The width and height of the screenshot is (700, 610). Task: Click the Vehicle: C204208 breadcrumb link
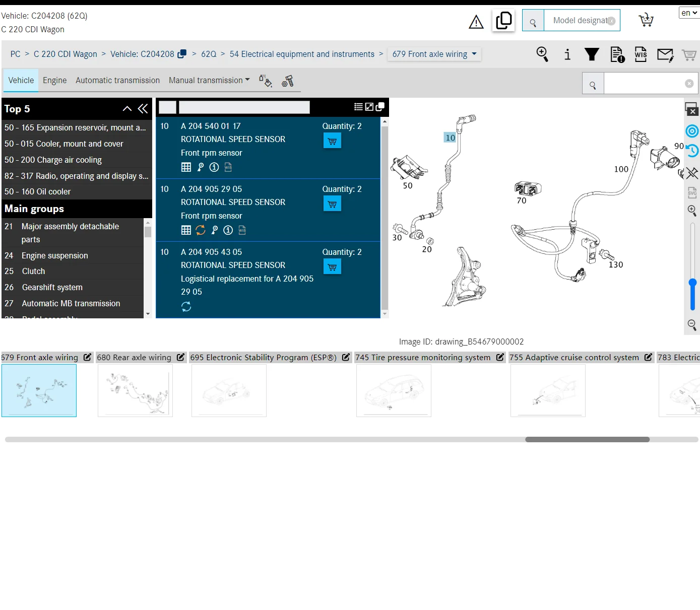point(142,54)
